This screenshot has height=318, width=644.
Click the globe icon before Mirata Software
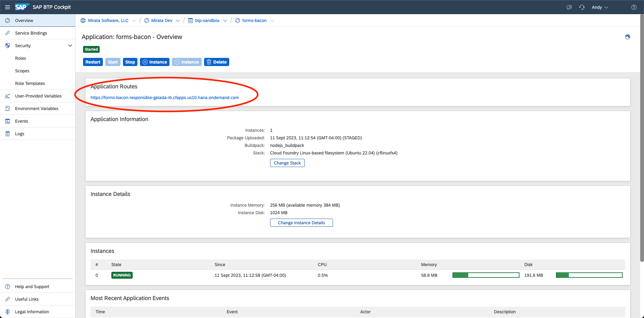coord(83,20)
